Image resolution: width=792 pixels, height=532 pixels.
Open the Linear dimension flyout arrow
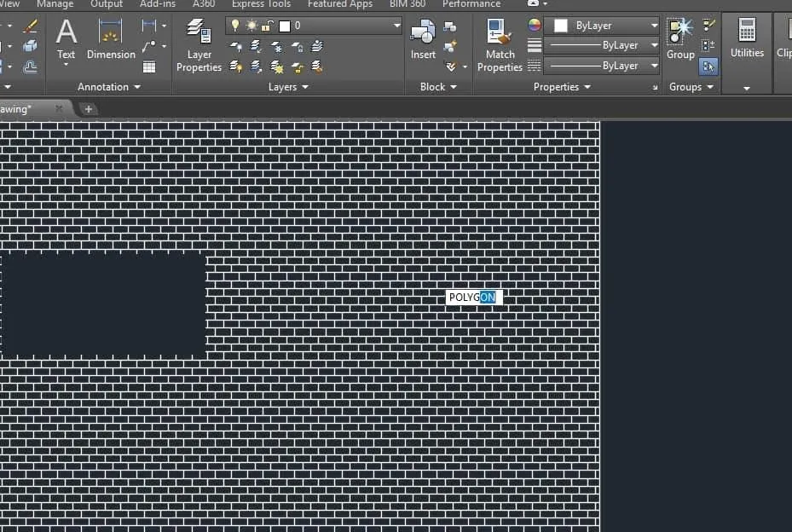click(165, 26)
